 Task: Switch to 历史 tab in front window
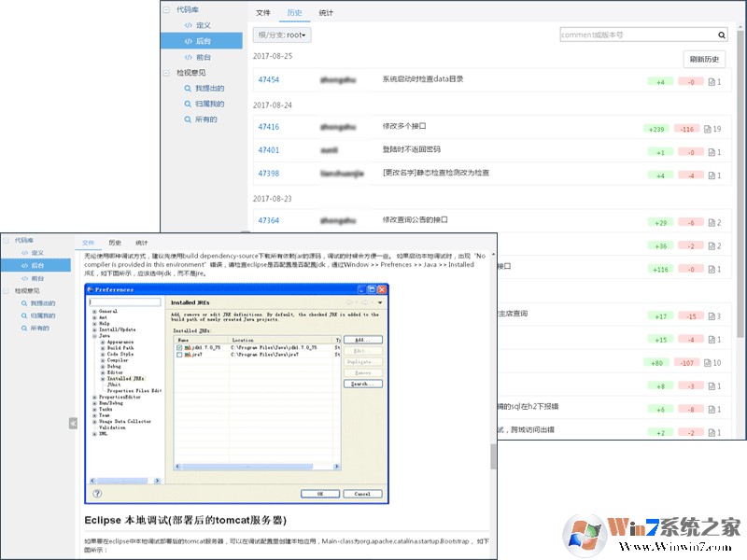pos(115,242)
